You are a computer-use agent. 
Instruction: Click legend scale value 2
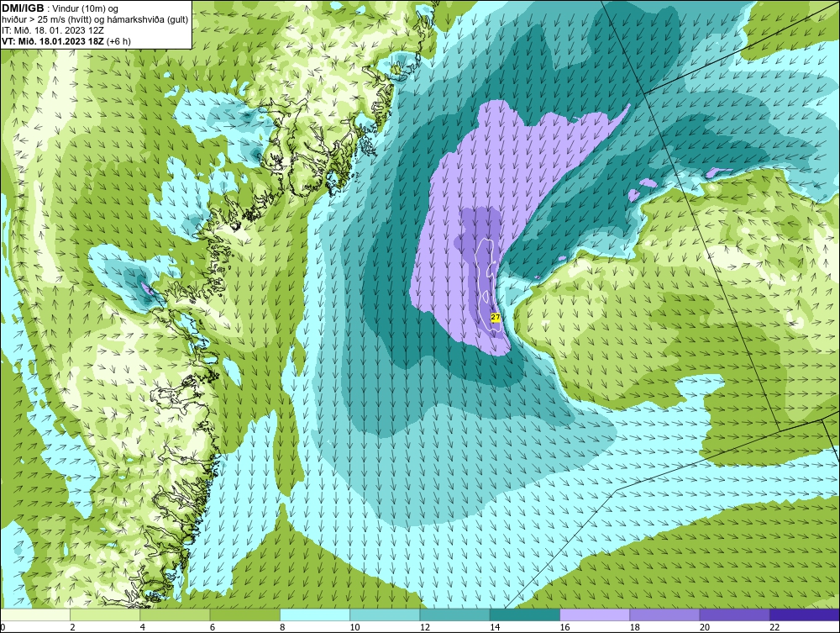point(72,628)
